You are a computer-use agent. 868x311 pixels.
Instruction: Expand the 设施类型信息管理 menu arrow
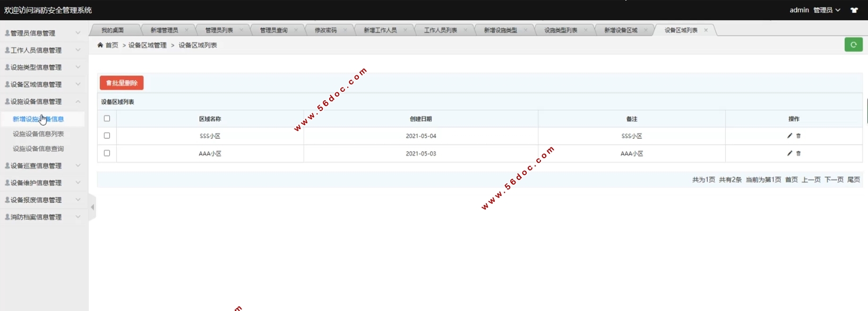coord(78,67)
